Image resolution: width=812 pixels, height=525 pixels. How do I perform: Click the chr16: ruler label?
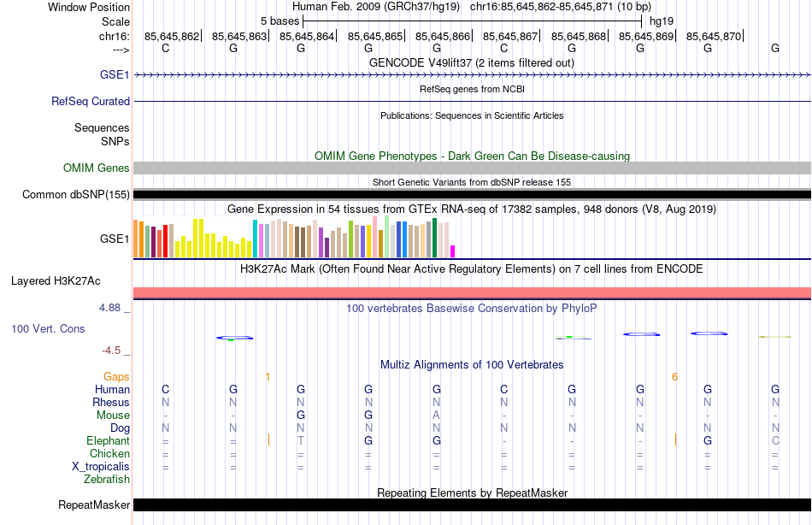point(115,36)
